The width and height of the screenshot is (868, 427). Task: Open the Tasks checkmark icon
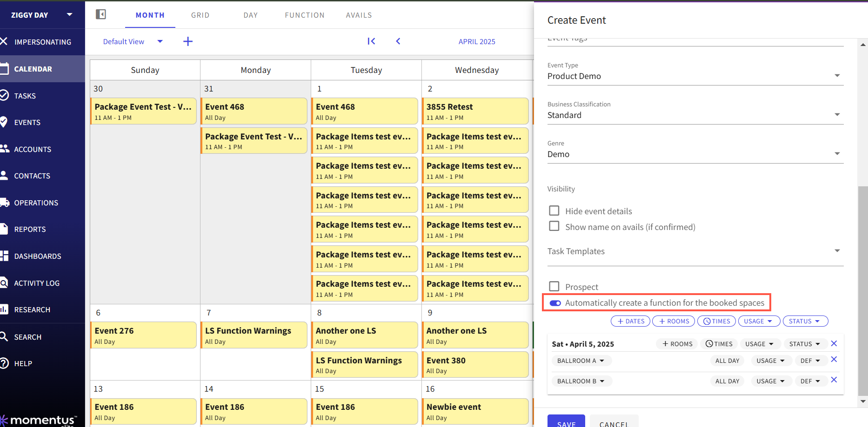click(x=4, y=95)
